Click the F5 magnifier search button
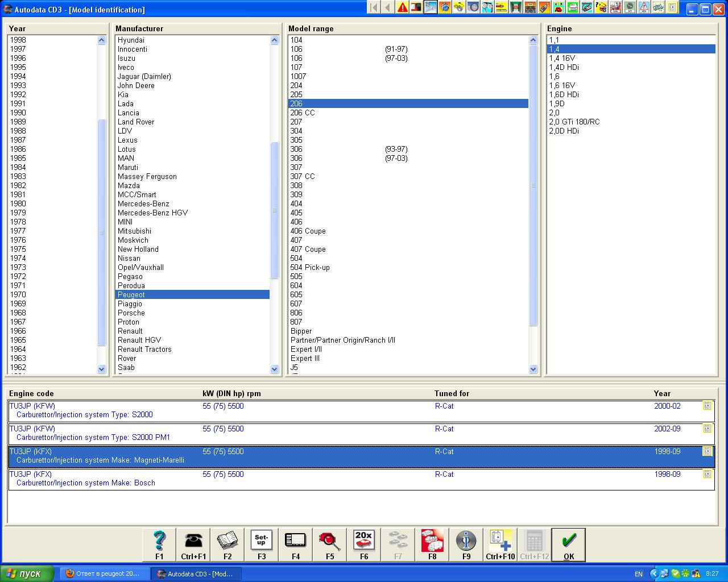 tap(330, 545)
